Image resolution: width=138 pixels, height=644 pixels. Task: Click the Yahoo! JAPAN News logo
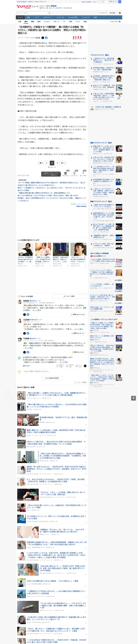pyautogui.click(x=28, y=7)
